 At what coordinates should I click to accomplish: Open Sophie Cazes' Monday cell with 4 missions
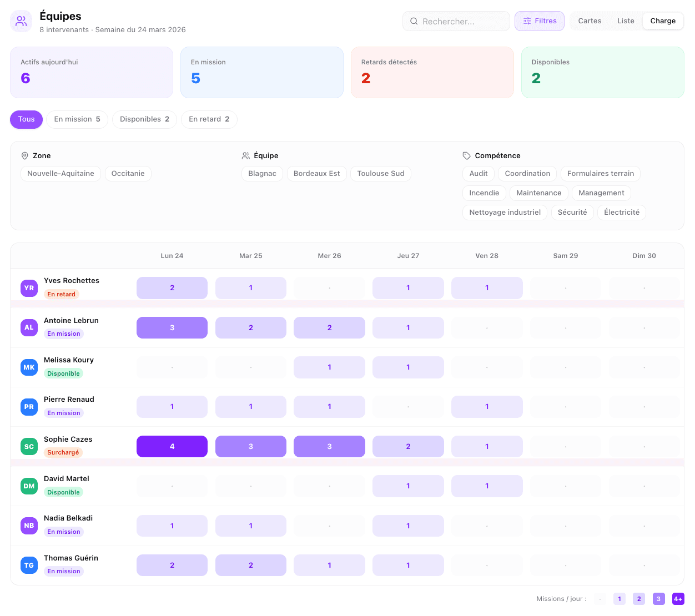click(172, 447)
